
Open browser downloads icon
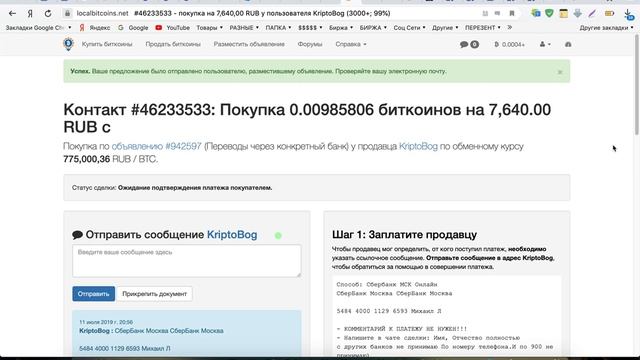tap(629, 15)
